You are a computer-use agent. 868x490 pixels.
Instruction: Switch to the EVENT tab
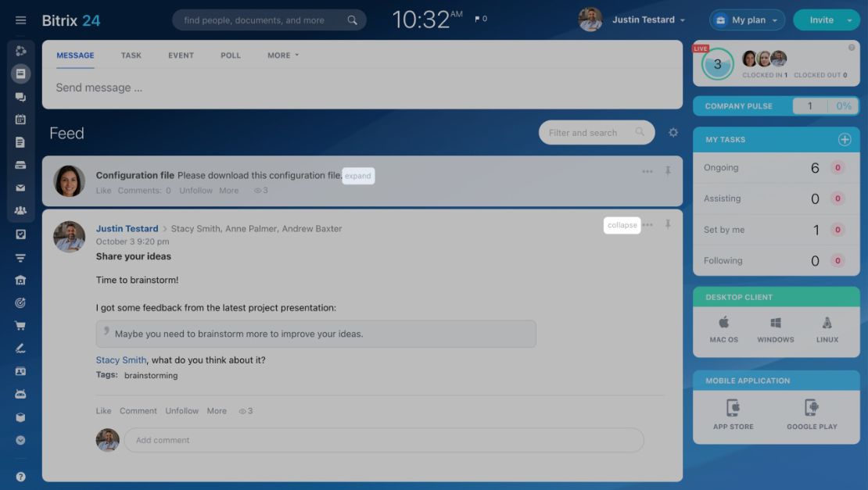tap(181, 55)
